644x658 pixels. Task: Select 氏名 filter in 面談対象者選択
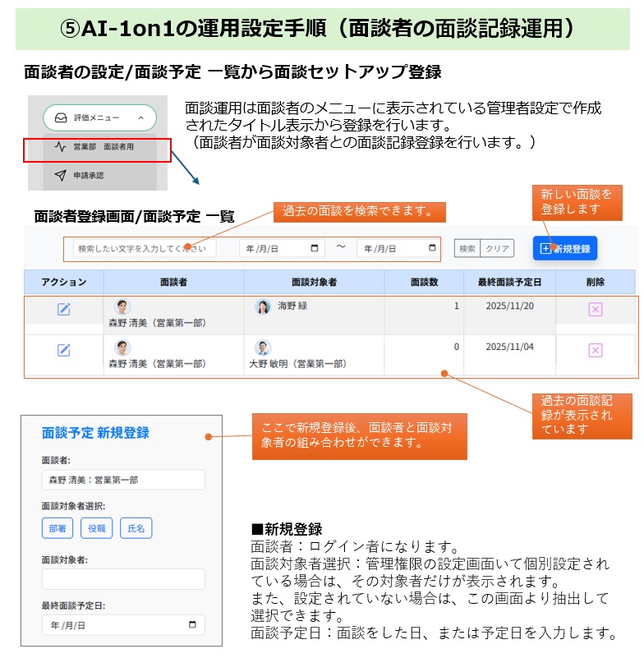pos(136,528)
